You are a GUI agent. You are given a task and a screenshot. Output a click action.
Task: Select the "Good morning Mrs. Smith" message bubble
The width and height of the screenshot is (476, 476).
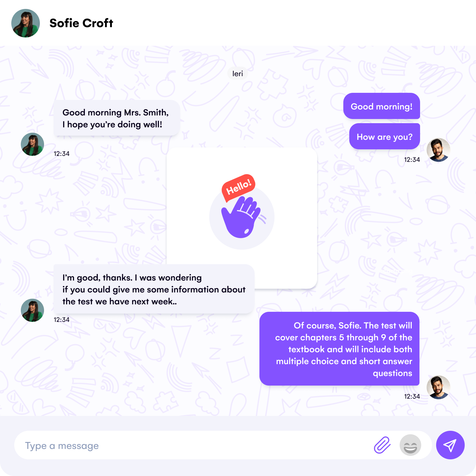117,118
